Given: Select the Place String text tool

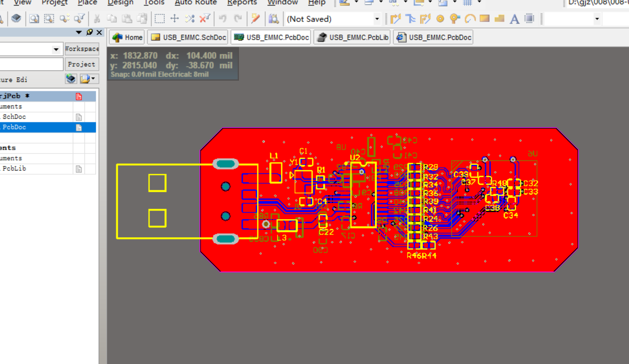Looking at the screenshot, I should click(514, 19).
